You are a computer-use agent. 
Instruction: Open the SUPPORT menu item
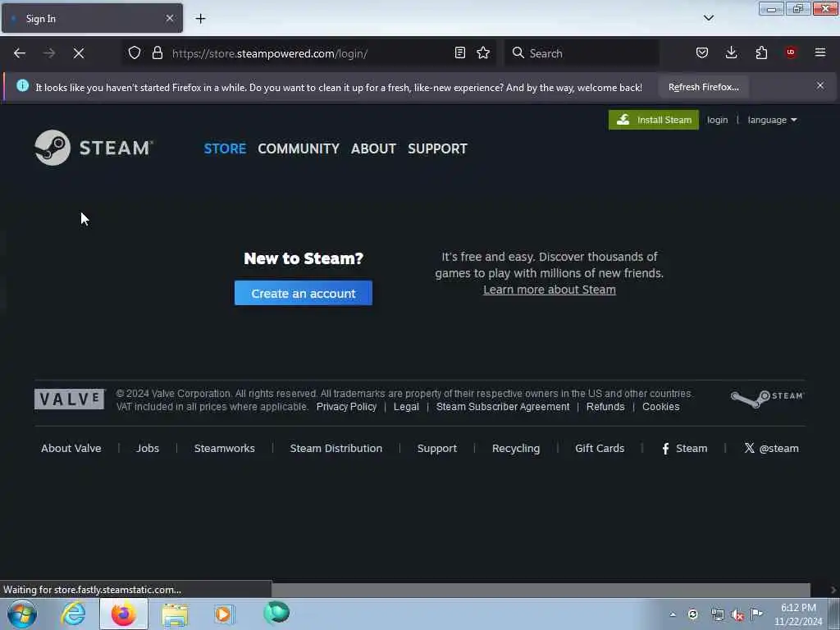point(438,148)
